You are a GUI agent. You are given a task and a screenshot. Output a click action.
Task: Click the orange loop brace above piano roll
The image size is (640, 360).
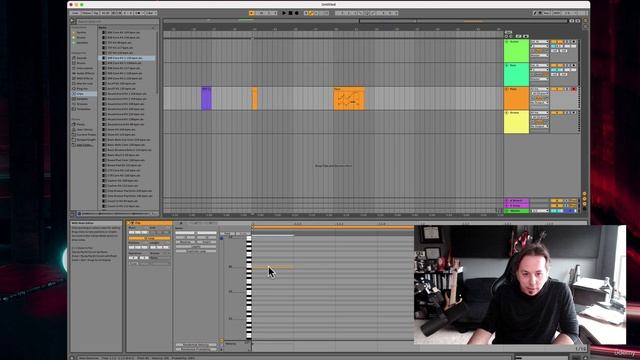coord(333,227)
